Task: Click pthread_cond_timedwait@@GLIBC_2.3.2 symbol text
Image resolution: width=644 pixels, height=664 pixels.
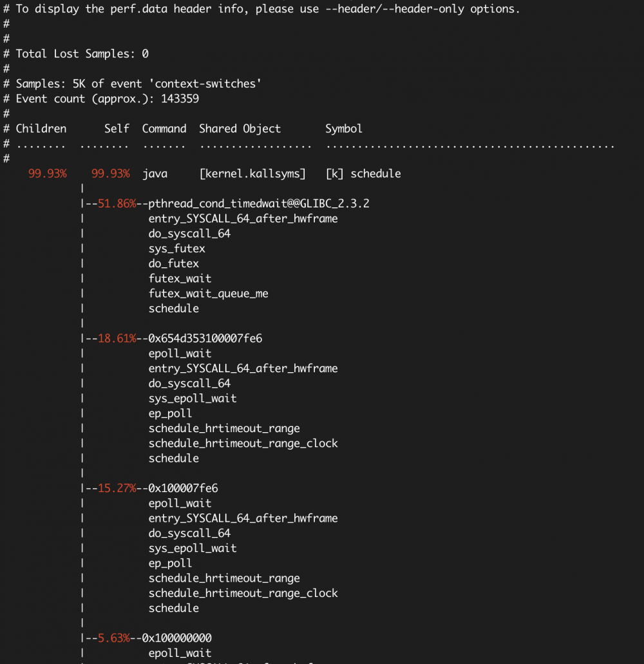Action: point(258,204)
